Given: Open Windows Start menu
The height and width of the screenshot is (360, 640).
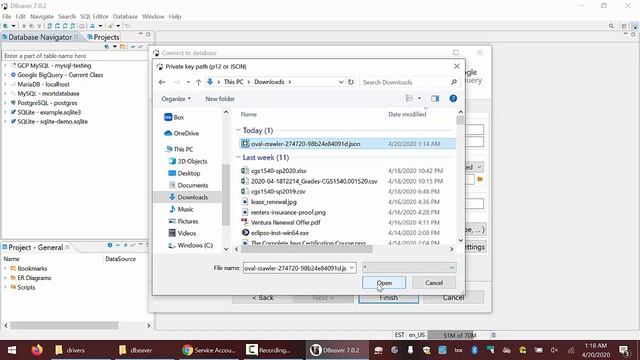Looking at the screenshot, I should pyautogui.click(x=12, y=350).
